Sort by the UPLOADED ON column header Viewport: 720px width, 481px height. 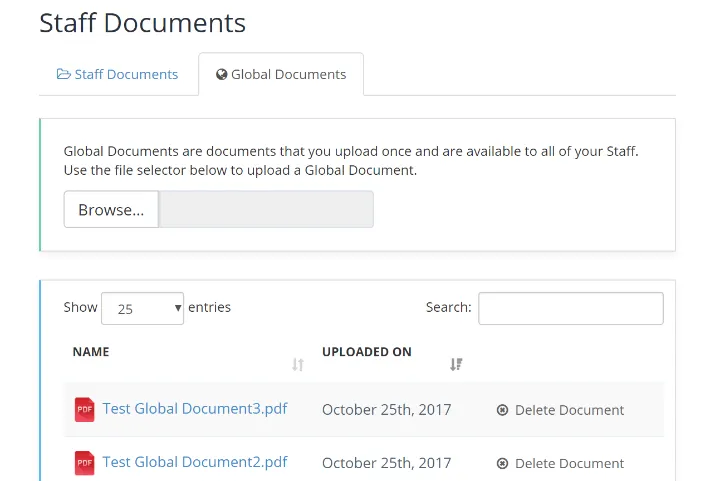pos(366,352)
